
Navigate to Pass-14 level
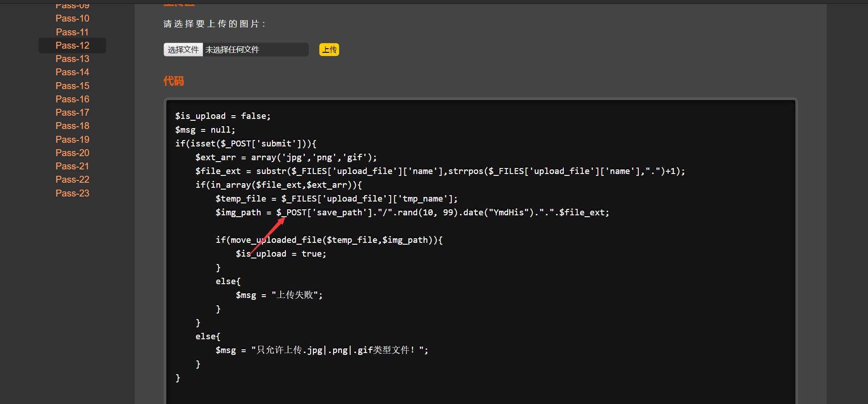[x=72, y=72]
